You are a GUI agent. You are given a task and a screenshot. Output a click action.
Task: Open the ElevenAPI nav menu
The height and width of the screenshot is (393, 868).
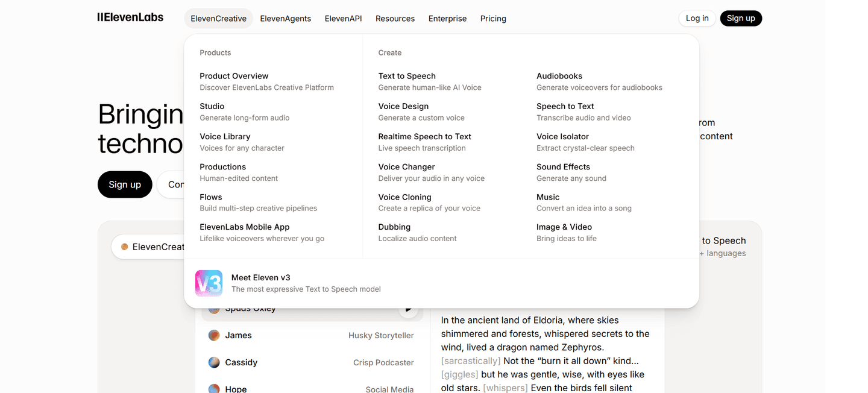pyautogui.click(x=343, y=19)
